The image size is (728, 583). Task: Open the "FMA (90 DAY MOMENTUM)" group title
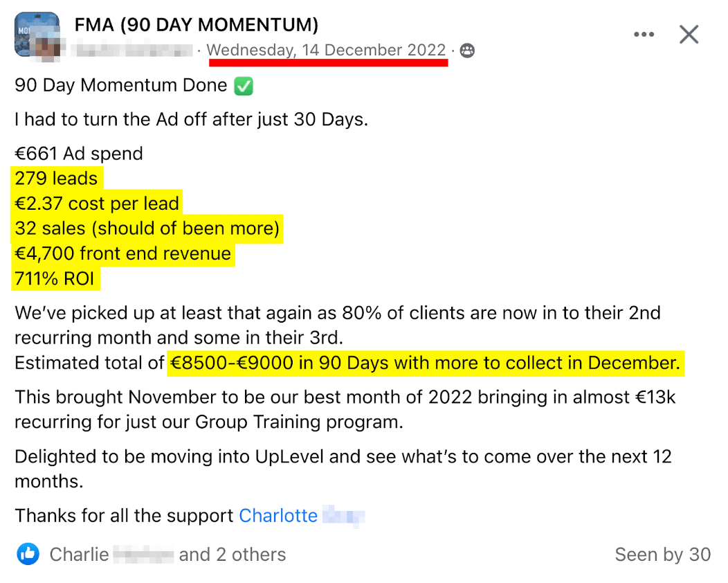197,25
